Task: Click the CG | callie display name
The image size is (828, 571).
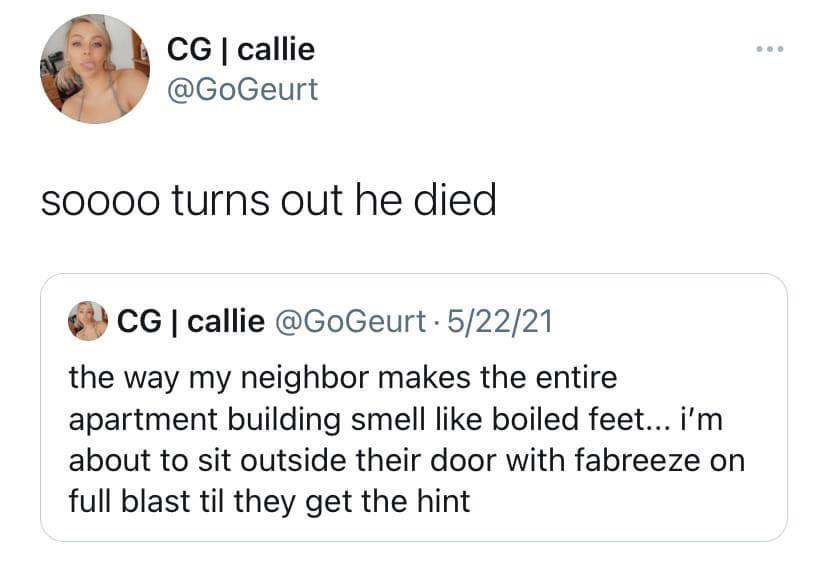Action: coord(241,50)
